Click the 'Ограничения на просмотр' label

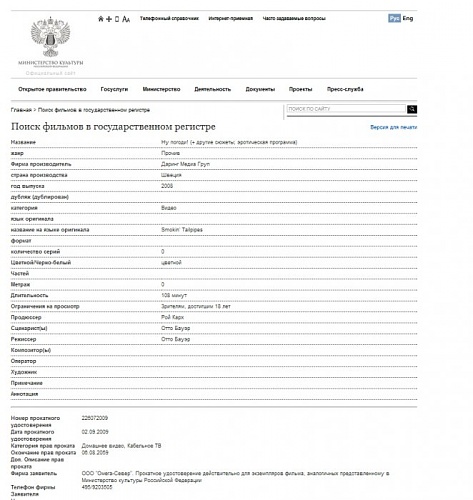pos(45,307)
